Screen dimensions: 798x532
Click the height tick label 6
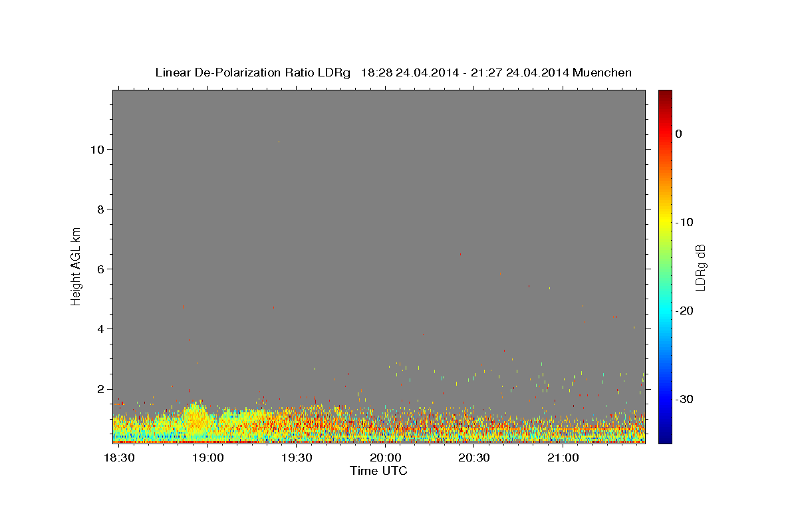tap(100, 269)
